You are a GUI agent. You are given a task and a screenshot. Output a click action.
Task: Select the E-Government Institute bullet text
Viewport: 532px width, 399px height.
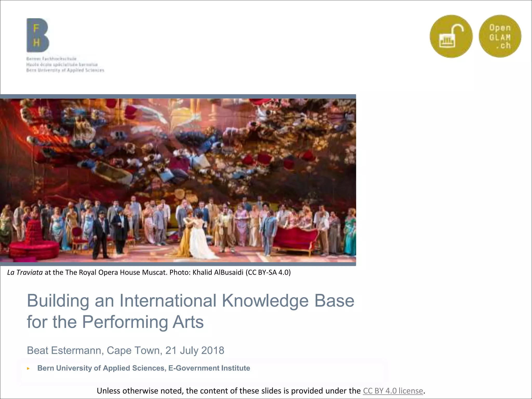(x=144, y=368)
